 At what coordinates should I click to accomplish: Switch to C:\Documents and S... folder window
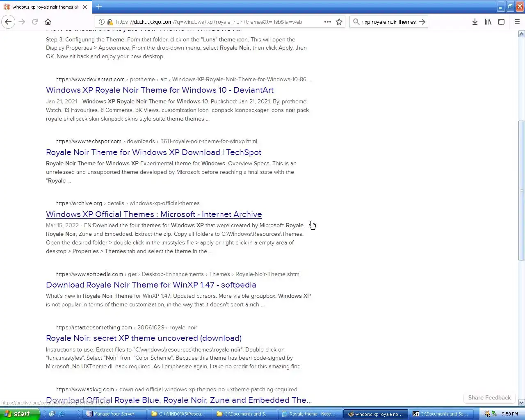coord(244,414)
